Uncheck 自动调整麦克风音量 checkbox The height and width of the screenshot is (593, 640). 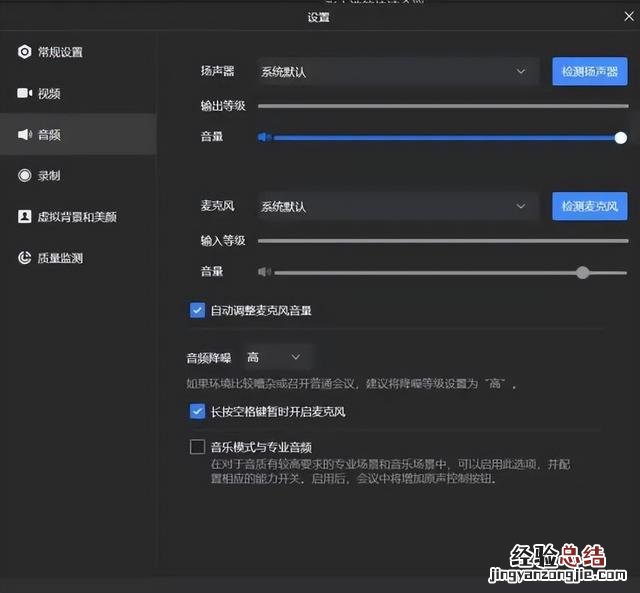coord(197,310)
